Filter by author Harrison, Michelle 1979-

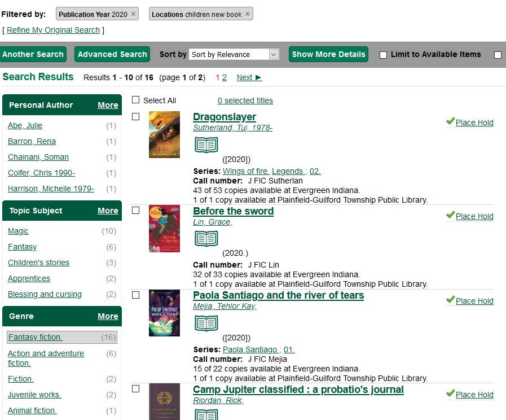tap(51, 189)
